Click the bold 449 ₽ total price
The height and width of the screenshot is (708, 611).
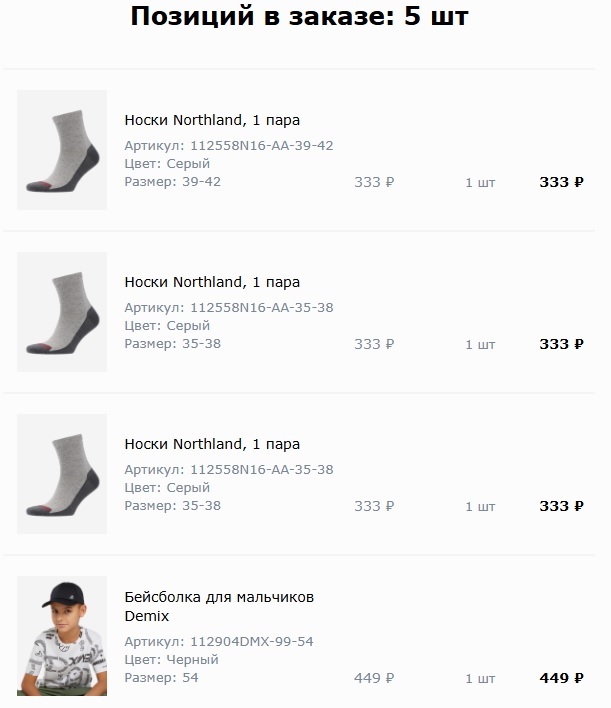point(561,678)
